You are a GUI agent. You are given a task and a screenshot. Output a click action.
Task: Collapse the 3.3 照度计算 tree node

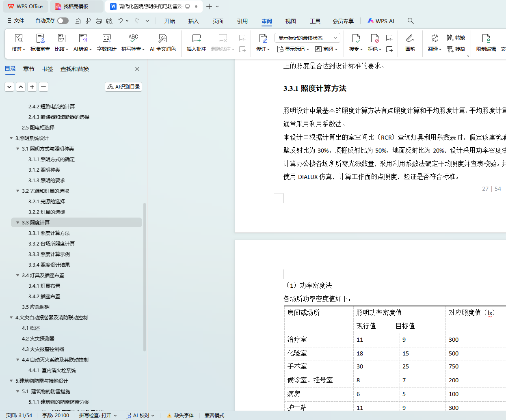point(18,222)
